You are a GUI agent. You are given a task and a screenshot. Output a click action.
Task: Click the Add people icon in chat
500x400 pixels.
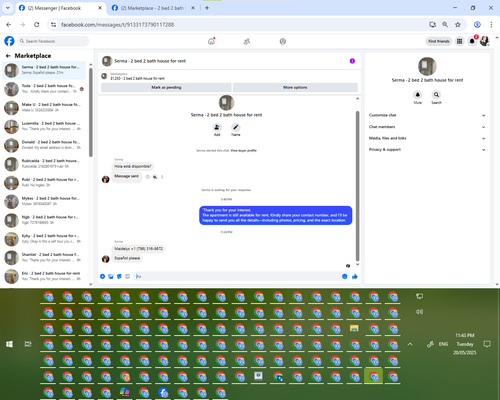pos(217,127)
